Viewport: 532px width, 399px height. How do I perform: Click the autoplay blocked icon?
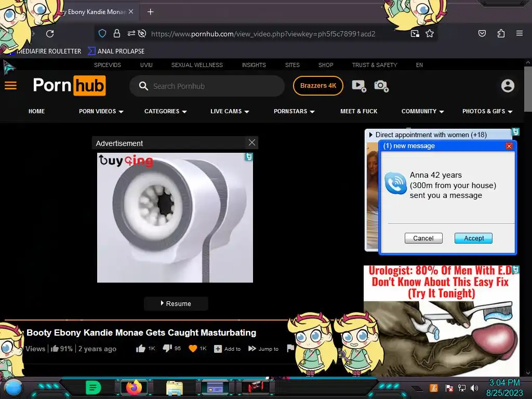tap(142, 33)
